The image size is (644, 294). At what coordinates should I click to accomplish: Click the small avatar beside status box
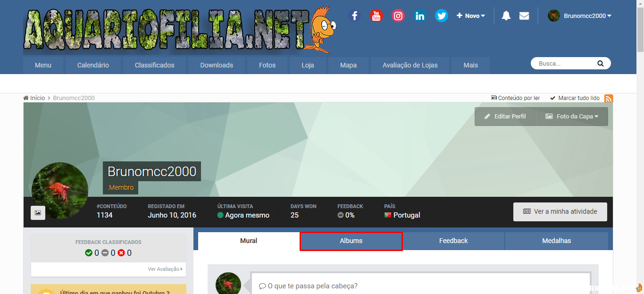click(228, 283)
